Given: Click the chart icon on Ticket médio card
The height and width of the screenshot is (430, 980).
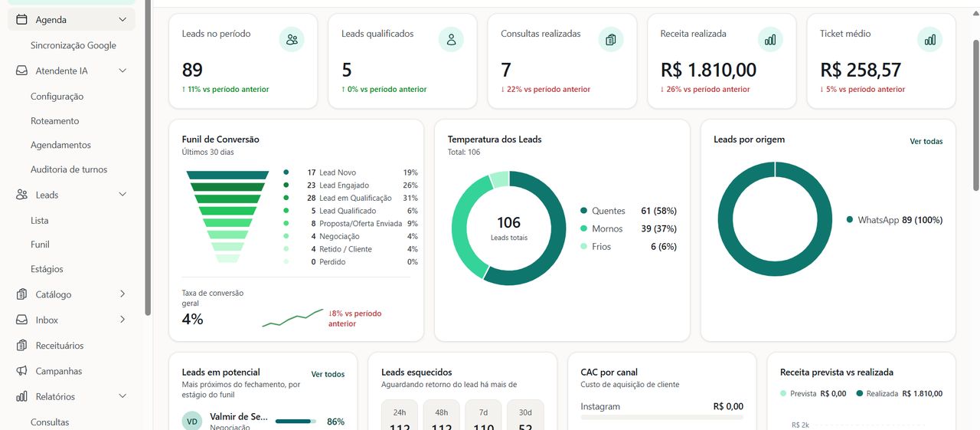Looking at the screenshot, I should click(x=929, y=40).
